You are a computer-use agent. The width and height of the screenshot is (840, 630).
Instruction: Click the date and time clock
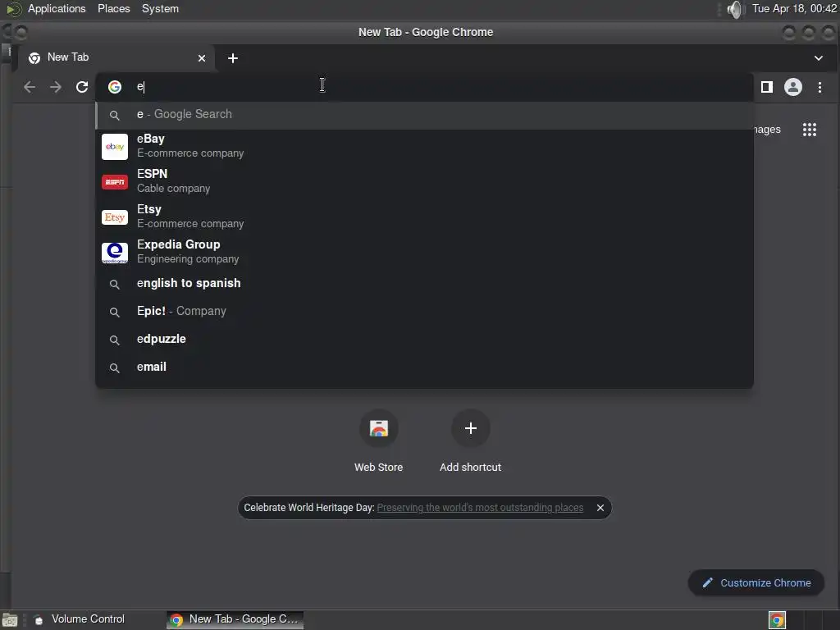[x=794, y=8]
